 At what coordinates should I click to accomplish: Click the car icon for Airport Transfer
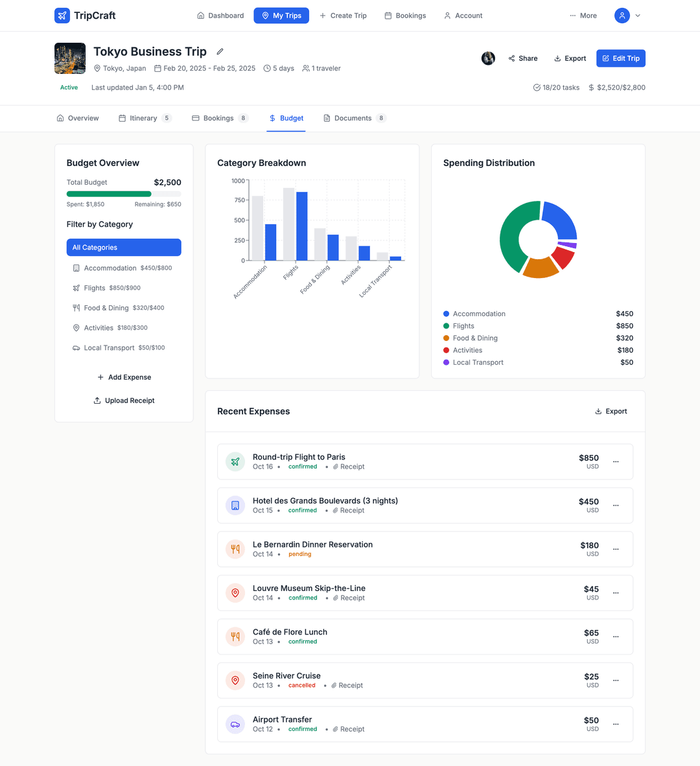coord(235,725)
